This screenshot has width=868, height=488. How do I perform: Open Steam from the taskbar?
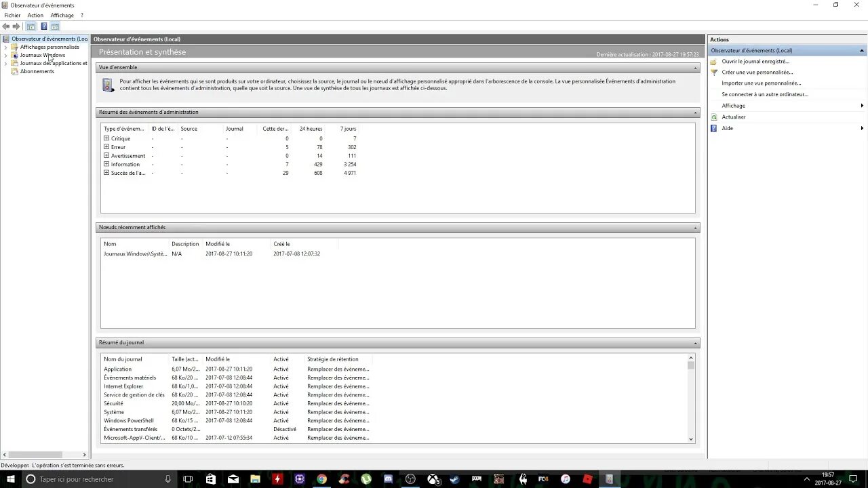coord(454,479)
